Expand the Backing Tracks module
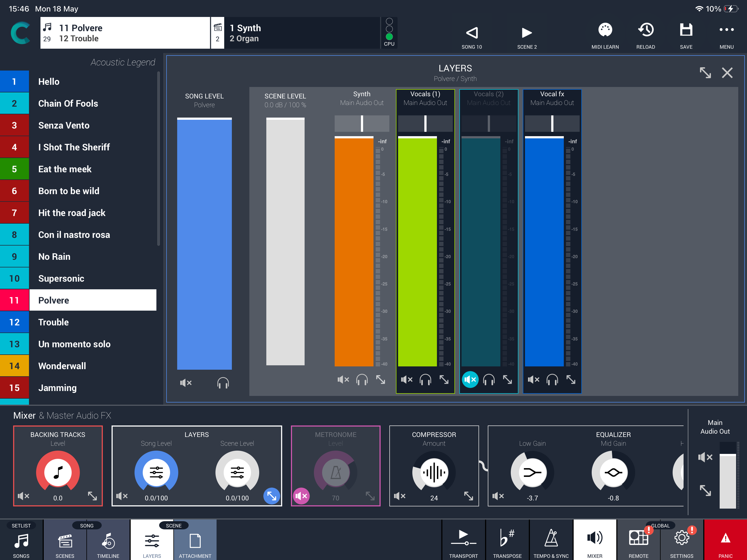 [x=92, y=496]
